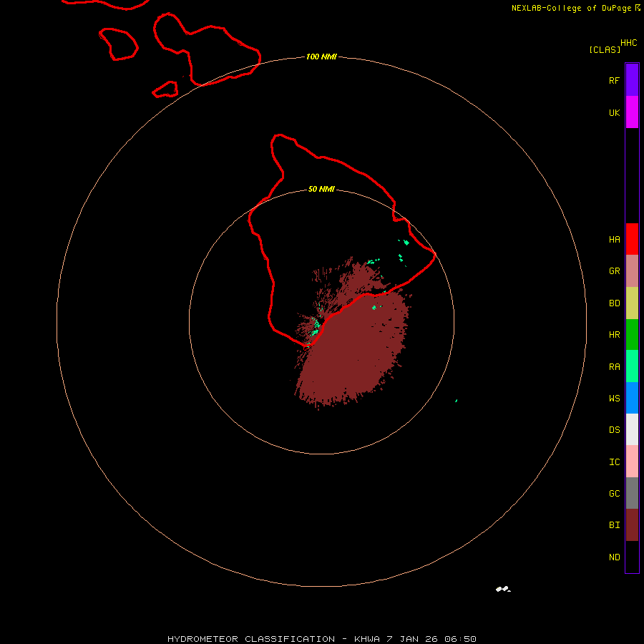Click the "HHC" product label
Viewport: 644px width, 644px height.
(x=628, y=43)
